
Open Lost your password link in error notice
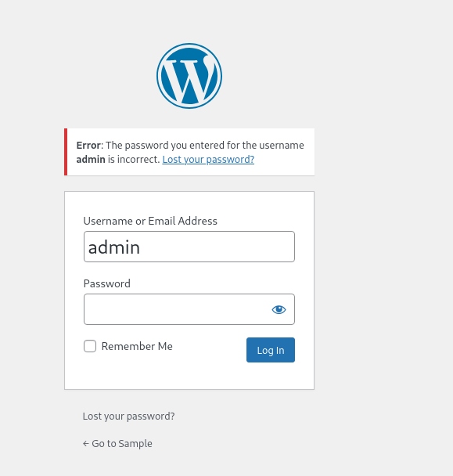208,160
